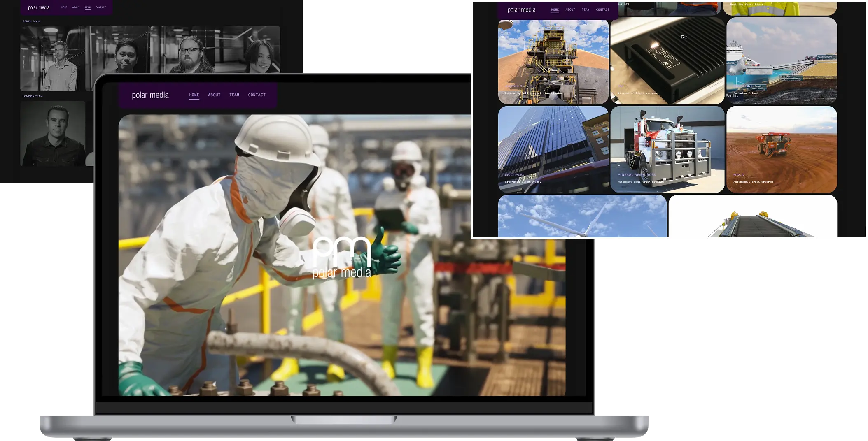
Task: Open the Perth photo of the woman
Action: point(248,50)
